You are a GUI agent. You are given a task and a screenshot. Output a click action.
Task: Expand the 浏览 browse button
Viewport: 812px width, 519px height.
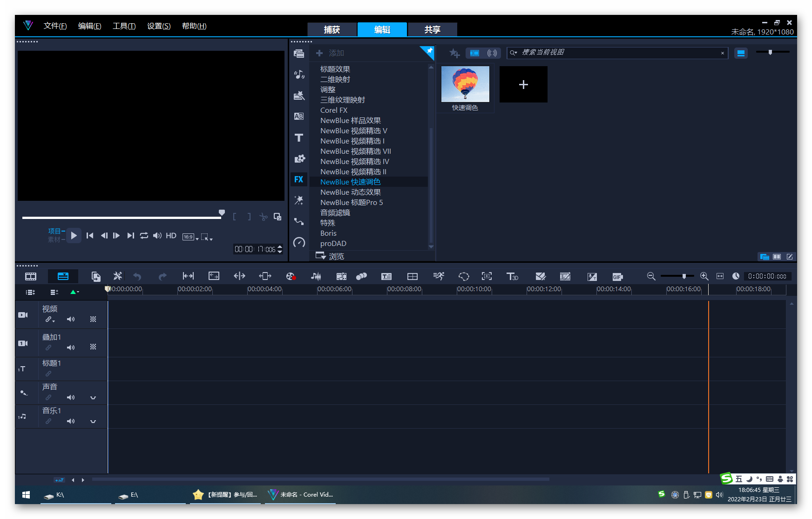330,256
